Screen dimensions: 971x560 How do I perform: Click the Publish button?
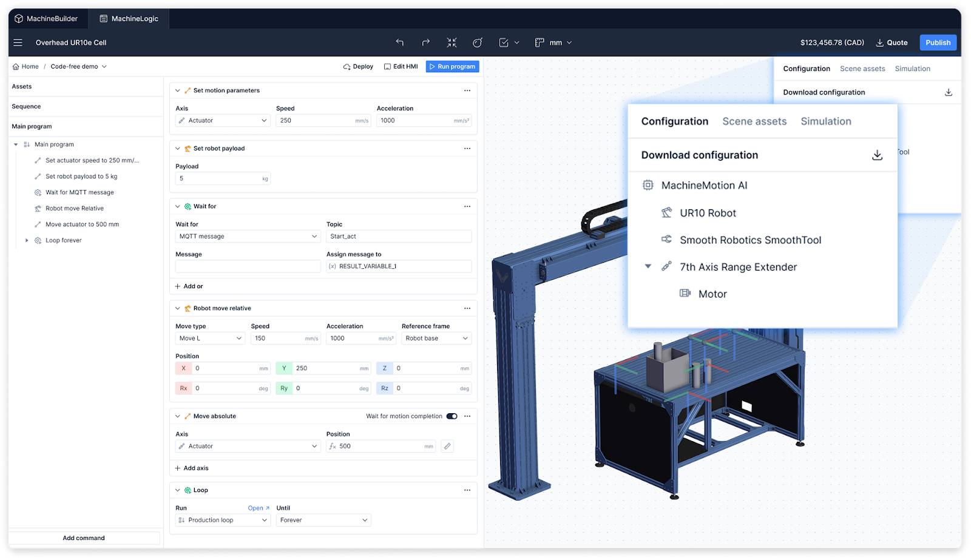[x=938, y=42]
